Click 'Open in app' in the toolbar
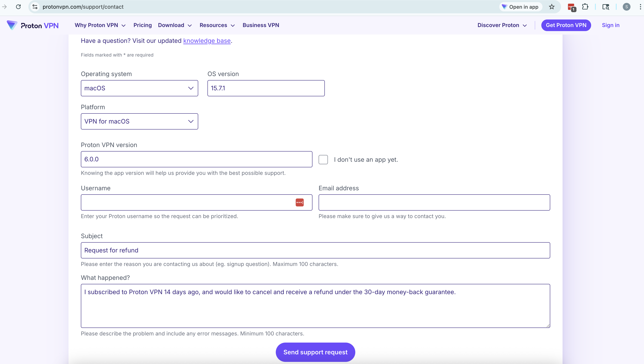Screen dimensions: 644x364 tap(520, 7)
